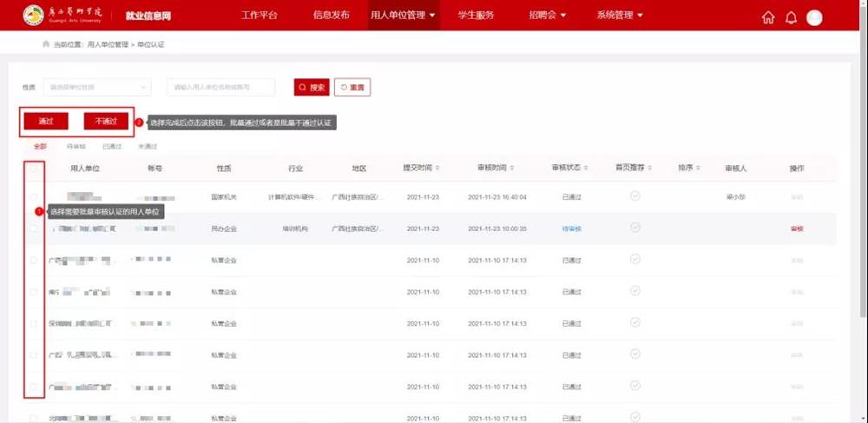Viewport: 868px width, 423px height.
Task: Toggle 首页推荐 check icon for 民办企业 row
Action: 635,228
